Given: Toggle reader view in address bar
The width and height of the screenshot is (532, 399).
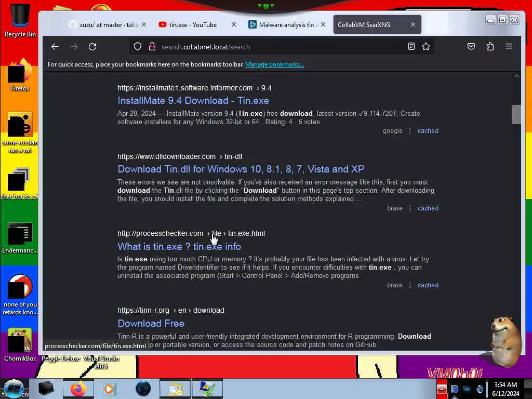Looking at the screenshot, I should pos(411,46).
